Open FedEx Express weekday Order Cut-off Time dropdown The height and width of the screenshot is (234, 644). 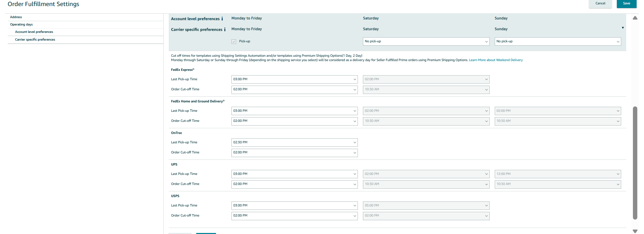pyautogui.click(x=294, y=90)
